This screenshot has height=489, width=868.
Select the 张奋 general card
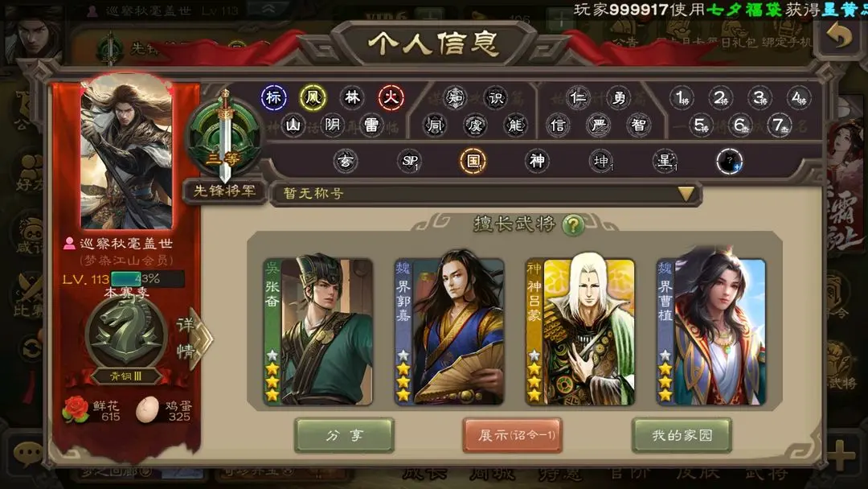318,330
